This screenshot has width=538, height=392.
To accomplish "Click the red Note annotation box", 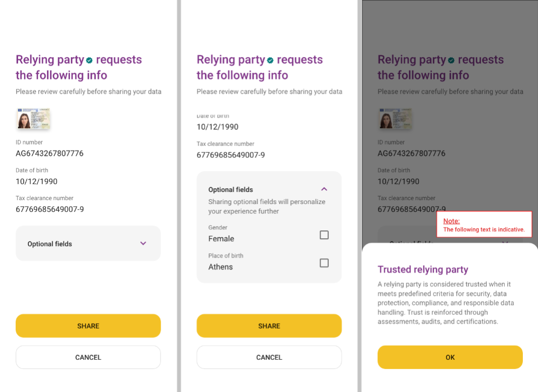I will click(x=484, y=225).
